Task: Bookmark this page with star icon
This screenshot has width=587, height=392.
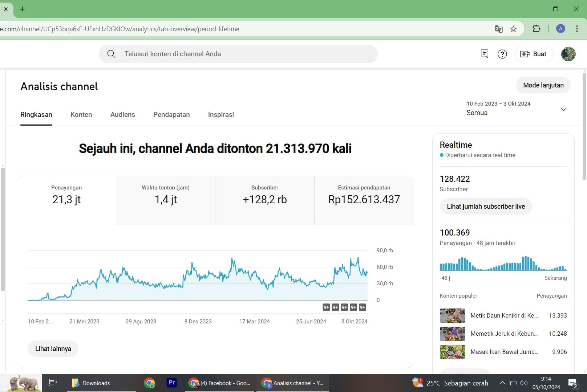Action: pos(513,29)
